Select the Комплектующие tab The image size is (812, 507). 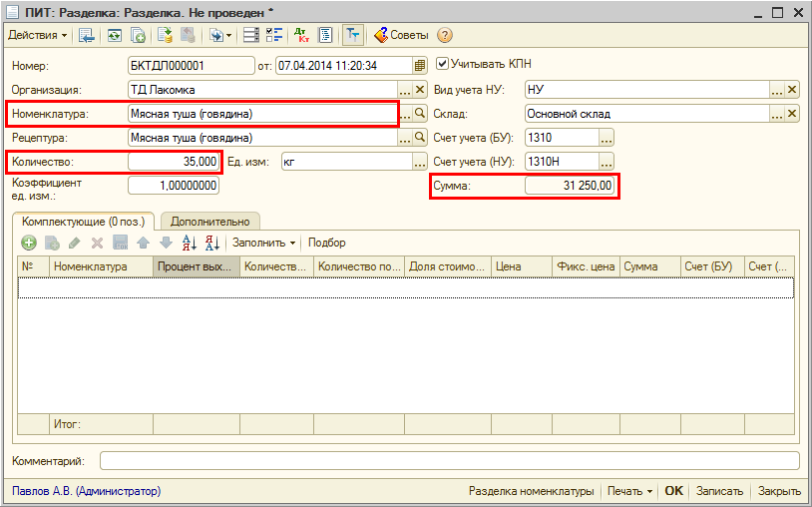(83, 221)
